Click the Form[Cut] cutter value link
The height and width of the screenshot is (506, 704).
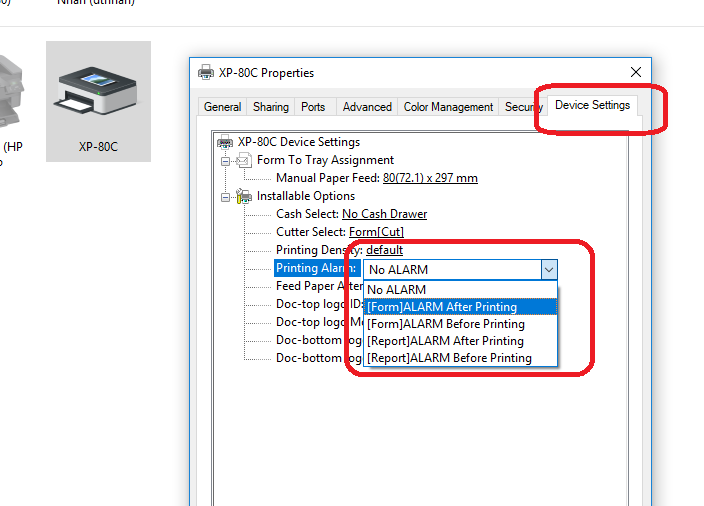coord(376,232)
